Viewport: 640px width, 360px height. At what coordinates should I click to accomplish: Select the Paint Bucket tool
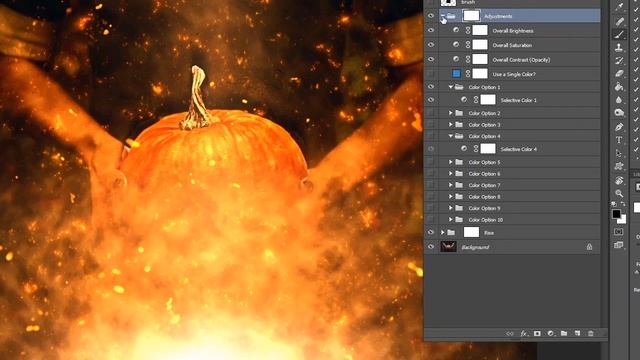click(x=619, y=87)
